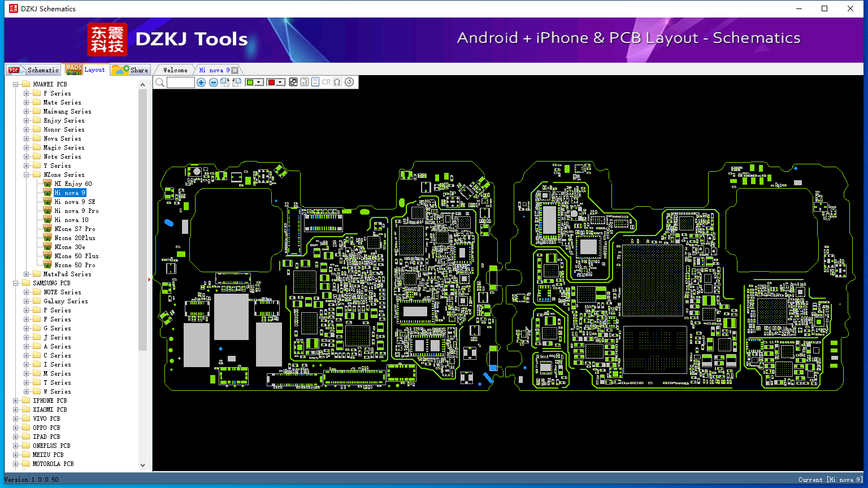Select the A Series folder under SAMSUNG

click(57, 346)
